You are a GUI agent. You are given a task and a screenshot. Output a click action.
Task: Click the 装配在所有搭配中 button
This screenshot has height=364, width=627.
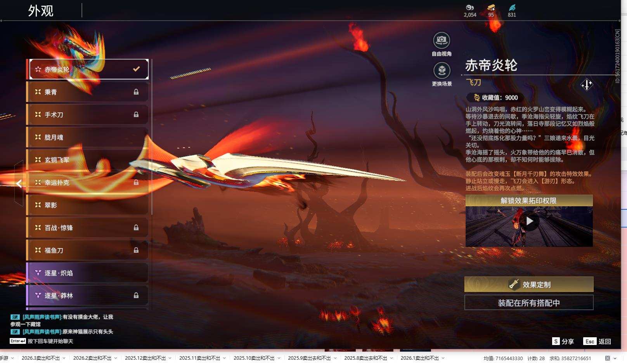pyautogui.click(x=528, y=304)
